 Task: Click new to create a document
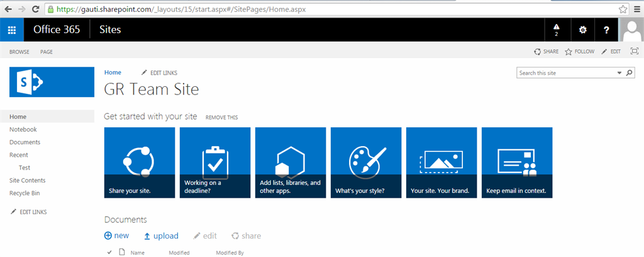click(116, 236)
